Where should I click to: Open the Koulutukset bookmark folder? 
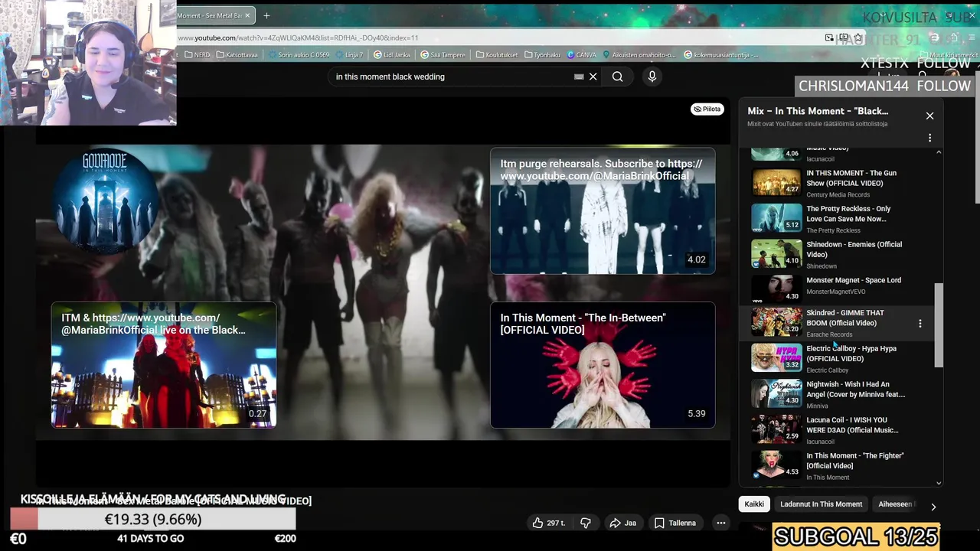tap(497, 55)
